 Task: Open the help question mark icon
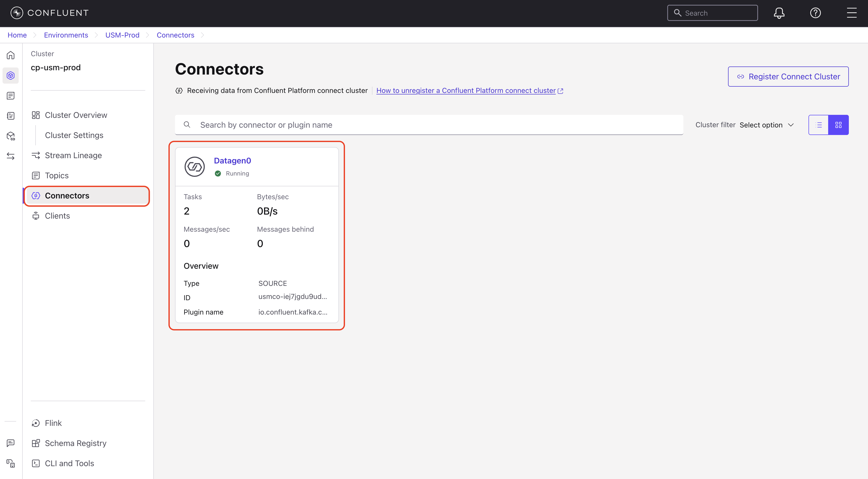coord(815,13)
